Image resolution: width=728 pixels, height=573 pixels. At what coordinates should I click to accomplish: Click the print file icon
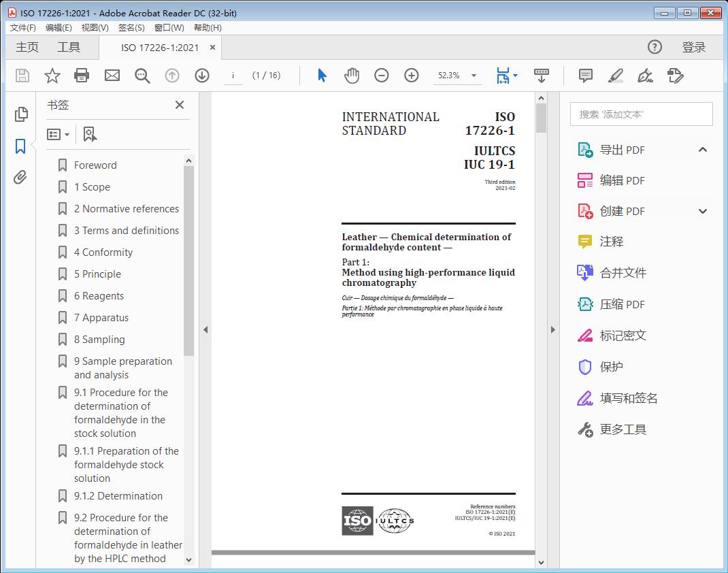(82, 76)
